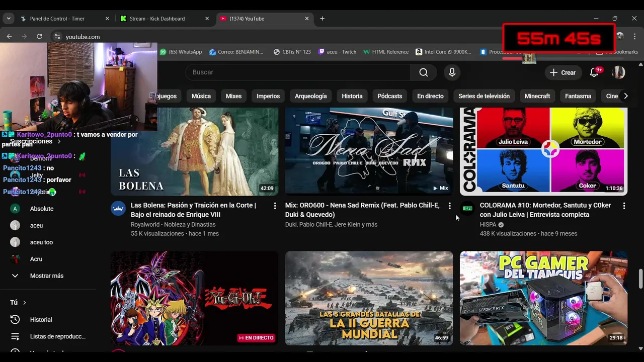The image size is (644, 362).
Task: Select the Historia filter chip
Action: coord(352,96)
